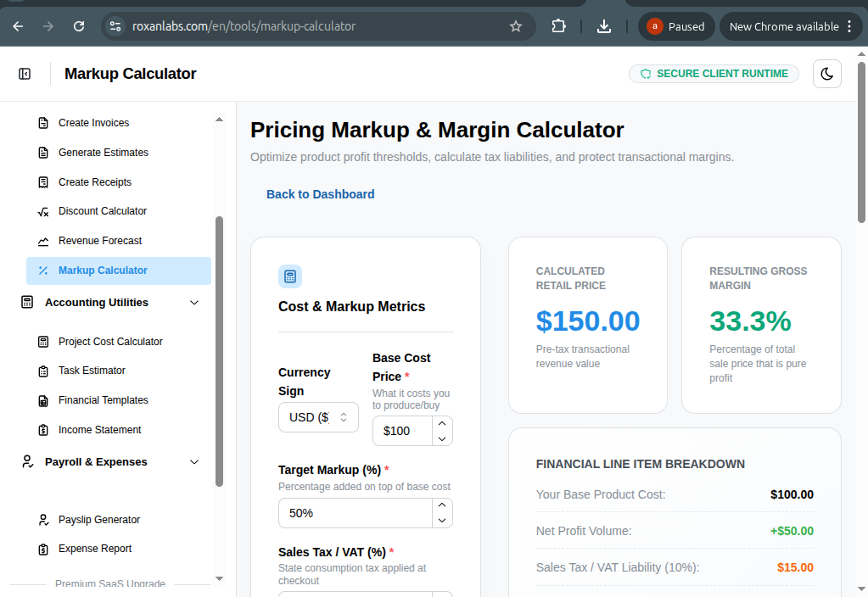Viewport: 868px width, 597px height.
Task: Open site information icon in address bar
Action: point(115,26)
